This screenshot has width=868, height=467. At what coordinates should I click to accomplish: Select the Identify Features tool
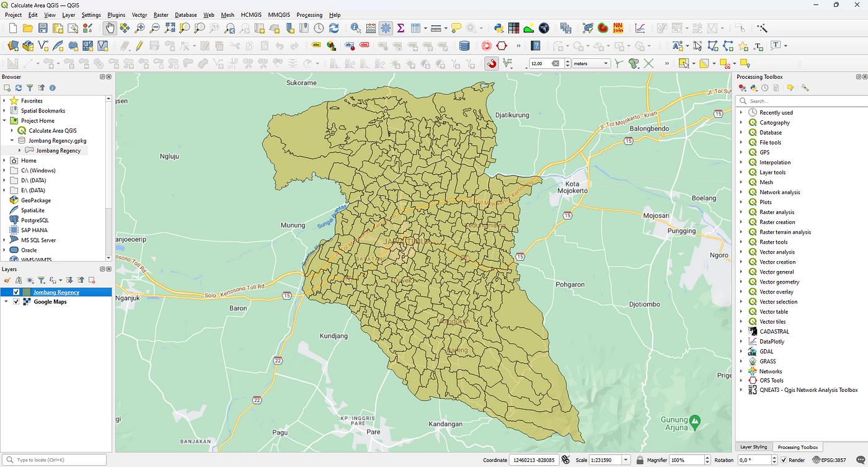coord(355,28)
